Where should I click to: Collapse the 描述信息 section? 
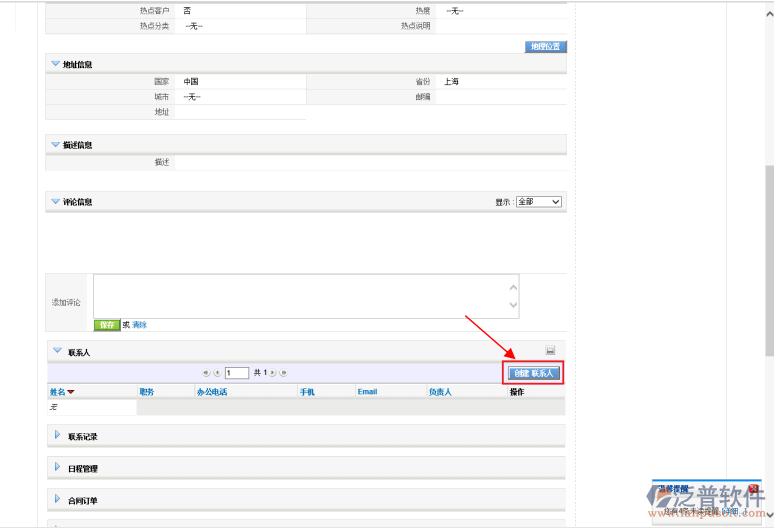pyautogui.click(x=55, y=144)
